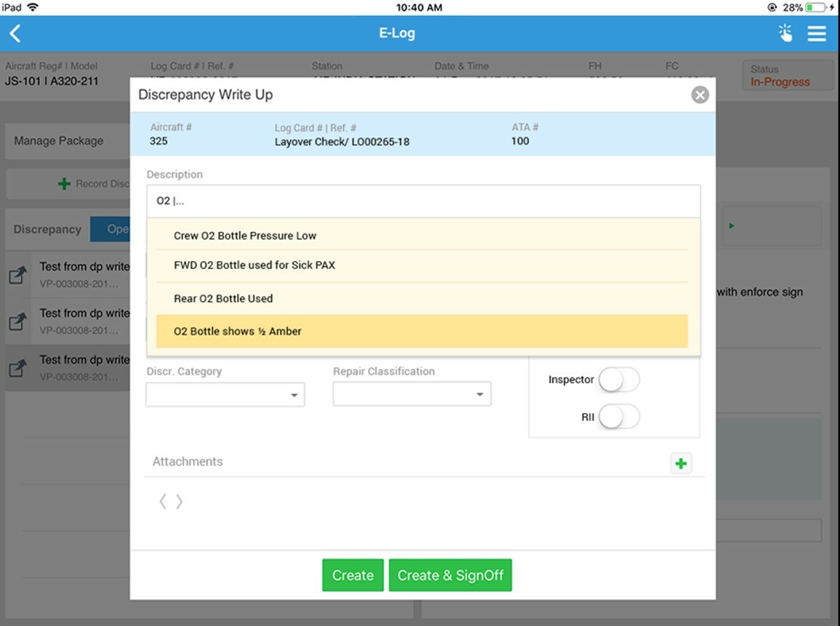Click the green play arrow icon
The image size is (840, 626).
tap(731, 226)
